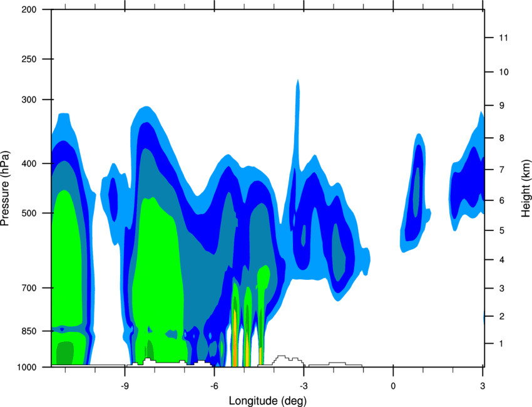Image resolution: width=532 pixels, height=407 pixels.
Task: Select the 400 pressure tick label
Action: 29,163
